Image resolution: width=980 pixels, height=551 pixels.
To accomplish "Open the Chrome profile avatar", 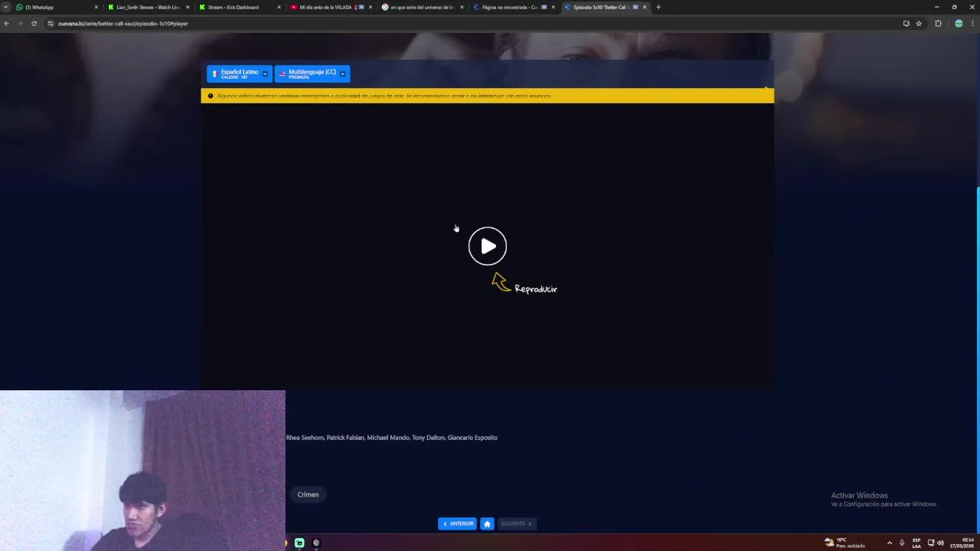I will coord(959,24).
